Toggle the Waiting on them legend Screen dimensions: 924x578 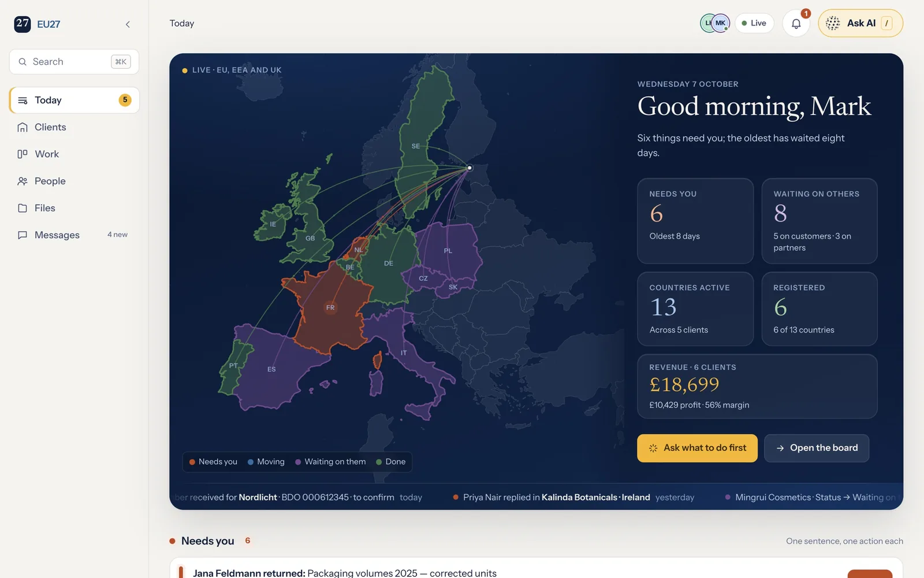330,462
